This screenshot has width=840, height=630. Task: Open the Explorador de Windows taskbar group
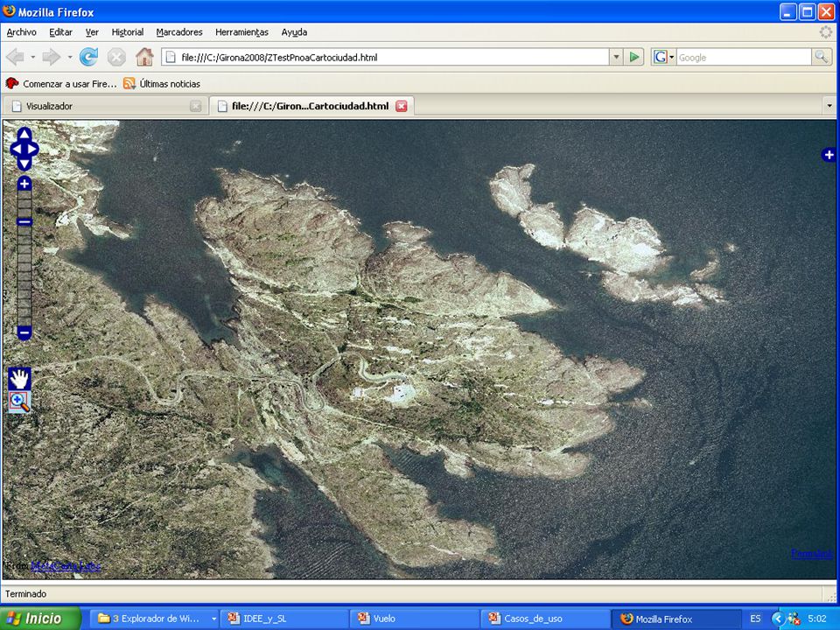(x=153, y=619)
